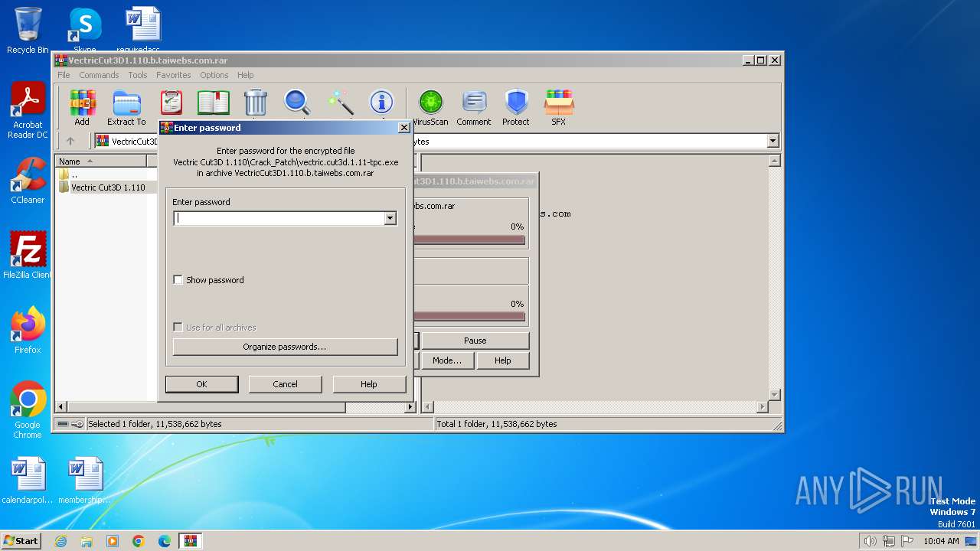980x551 pixels.
Task: Click the Test archive clipboard icon
Action: point(171,103)
